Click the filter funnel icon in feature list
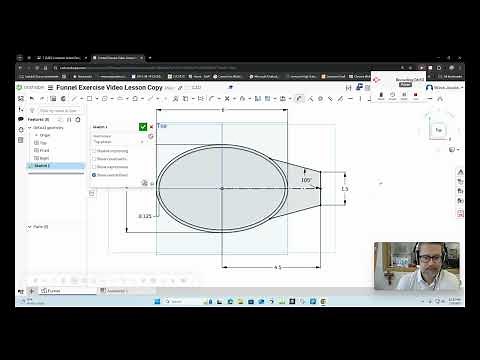This screenshot has width=480, height=360. tap(32, 110)
